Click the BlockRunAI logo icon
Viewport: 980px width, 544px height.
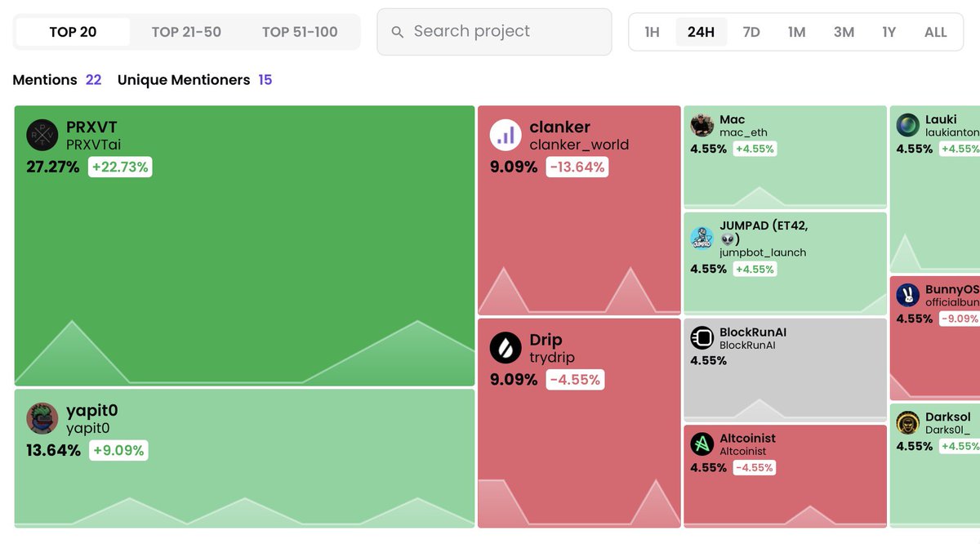point(702,338)
